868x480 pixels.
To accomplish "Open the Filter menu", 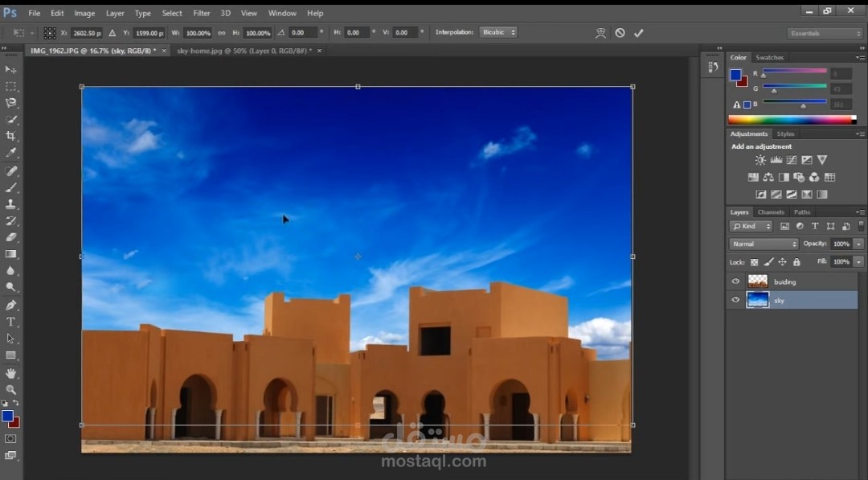I will (x=201, y=13).
